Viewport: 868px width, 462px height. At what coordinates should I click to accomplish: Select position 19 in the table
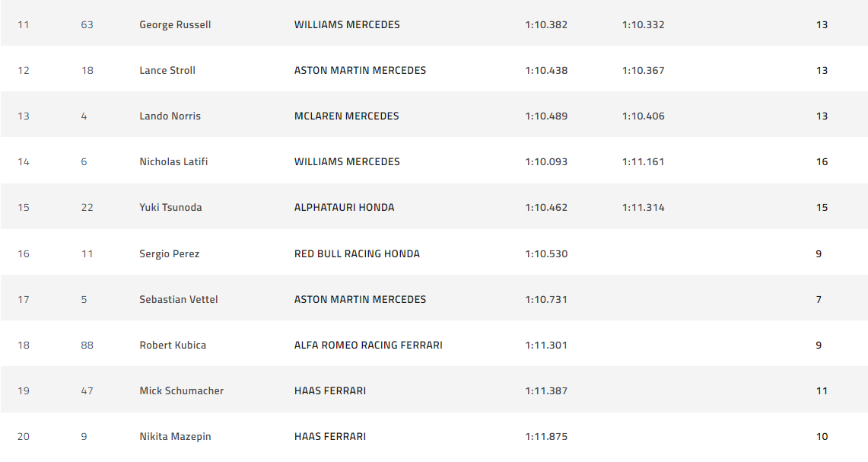24,390
